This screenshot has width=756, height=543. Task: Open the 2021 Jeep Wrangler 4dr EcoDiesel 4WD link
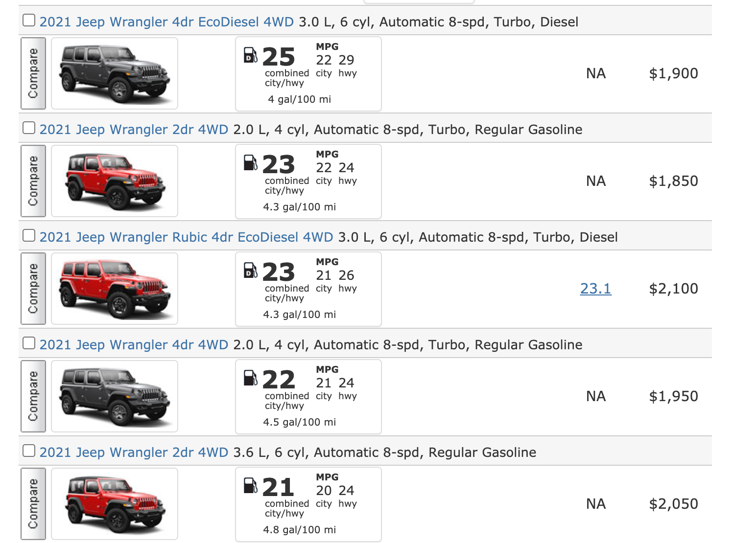pos(166,22)
